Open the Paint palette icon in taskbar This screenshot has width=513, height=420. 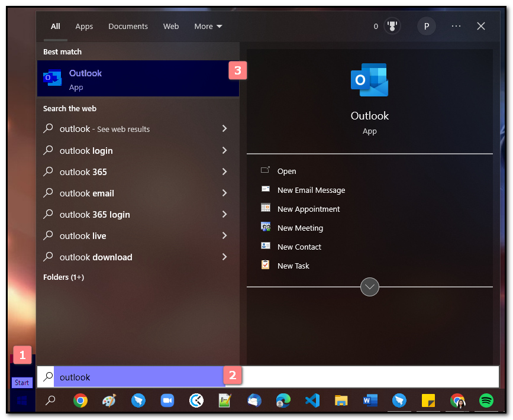click(109, 400)
